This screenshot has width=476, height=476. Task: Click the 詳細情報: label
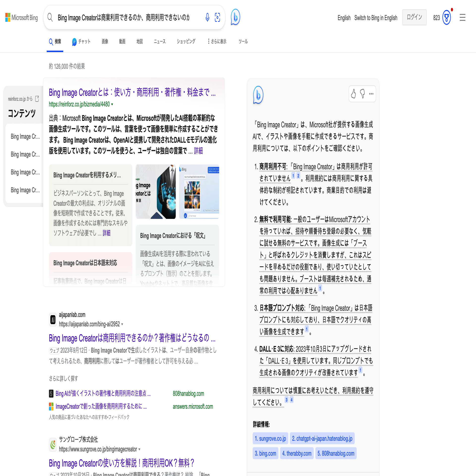point(261,424)
